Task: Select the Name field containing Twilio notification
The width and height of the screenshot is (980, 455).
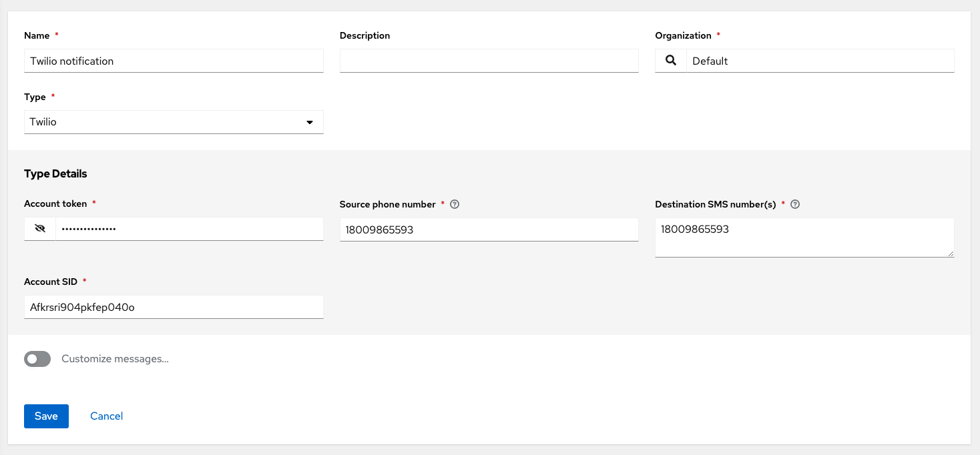Action: [174, 61]
